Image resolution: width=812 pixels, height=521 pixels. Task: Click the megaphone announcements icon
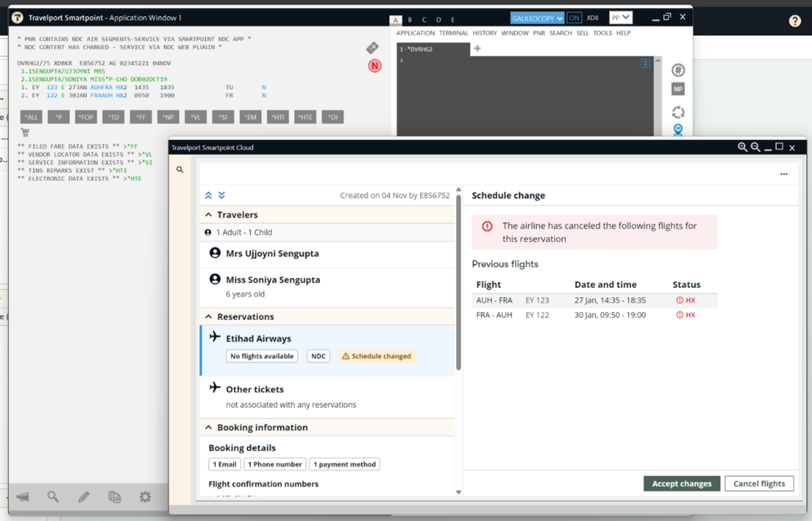[x=23, y=497]
